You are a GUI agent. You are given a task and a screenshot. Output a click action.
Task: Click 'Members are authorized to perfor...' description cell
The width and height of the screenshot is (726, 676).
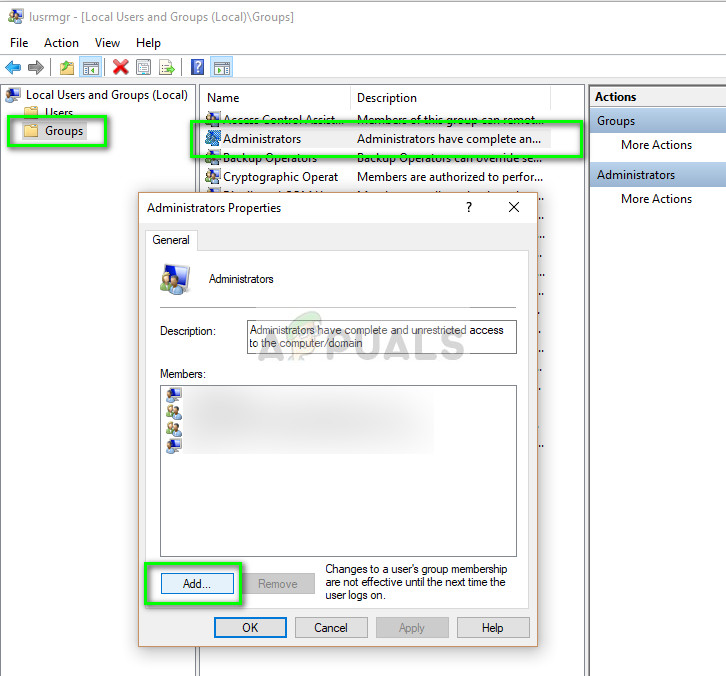(x=450, y=177)
